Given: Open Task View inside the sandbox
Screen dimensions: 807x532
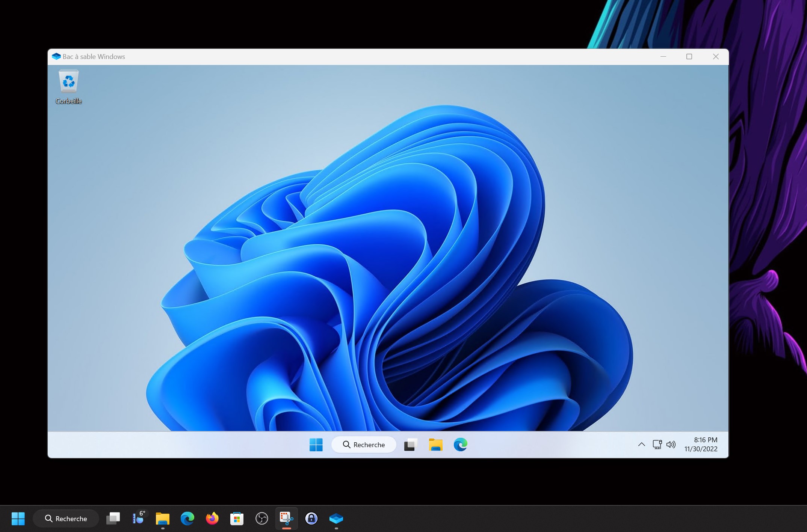Looking at the screenshot, I should click(x=411, y=445).
